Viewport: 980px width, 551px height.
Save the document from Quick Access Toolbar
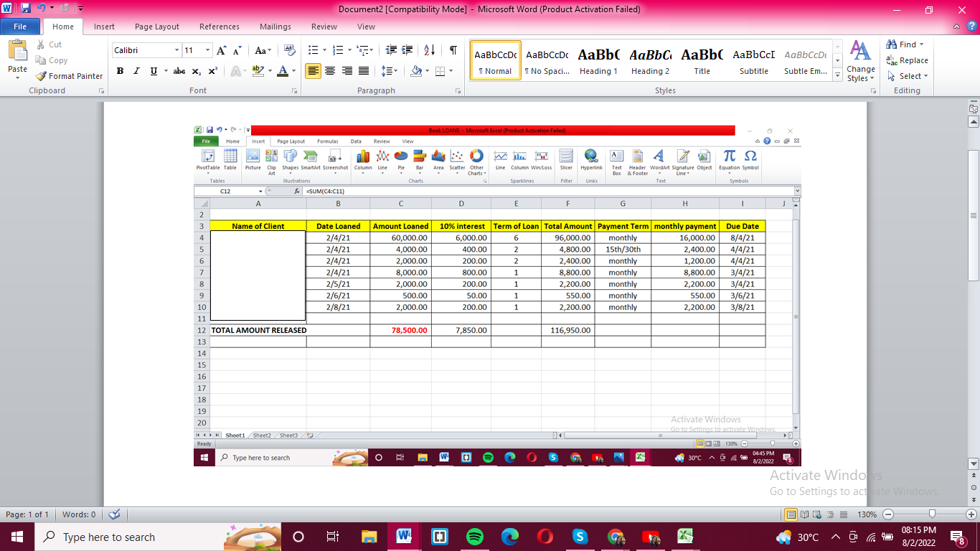click(26, 9)
